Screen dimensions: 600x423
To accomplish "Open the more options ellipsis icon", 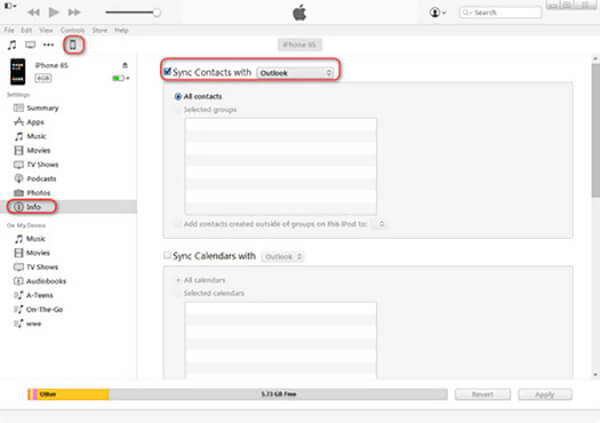I will (x=48, y=45).
